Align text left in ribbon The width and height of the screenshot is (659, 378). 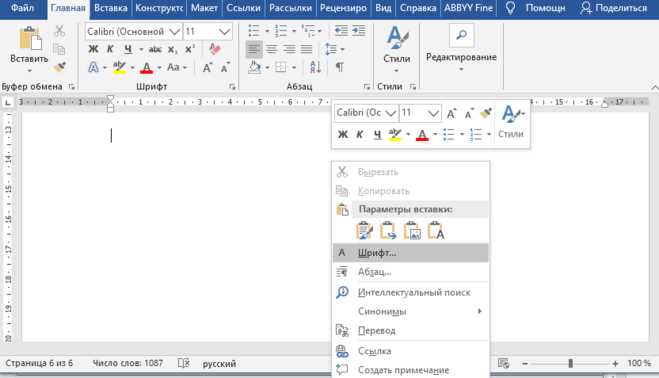(x=254, y=50)
